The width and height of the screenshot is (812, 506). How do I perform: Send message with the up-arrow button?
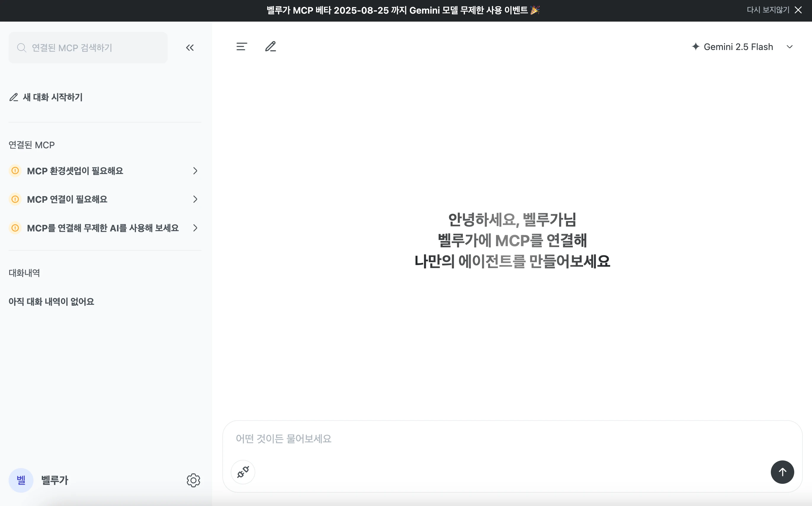click(x=782, y=472)
